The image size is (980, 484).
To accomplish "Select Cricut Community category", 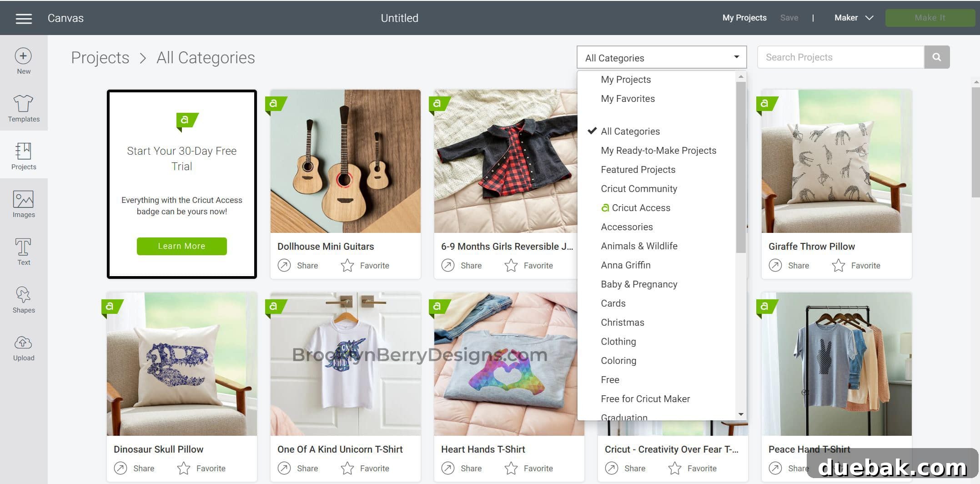I will point(639,189).
